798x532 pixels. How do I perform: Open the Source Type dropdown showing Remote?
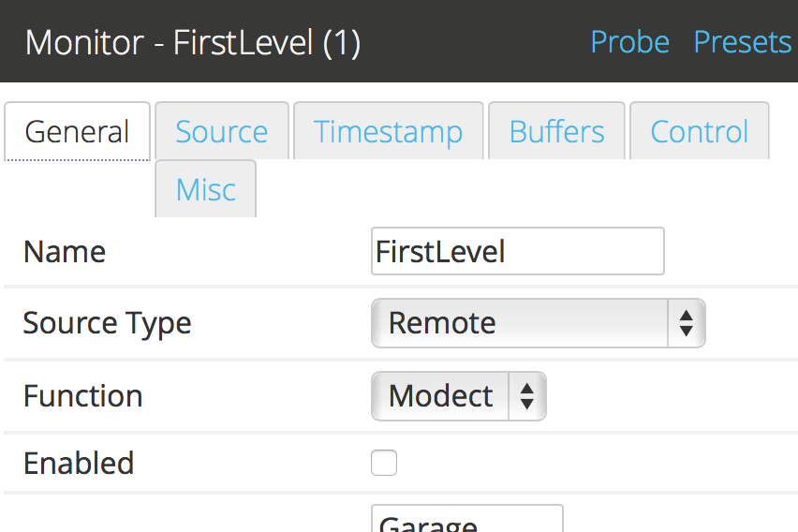pyautogui.click(x=539, y=323)
